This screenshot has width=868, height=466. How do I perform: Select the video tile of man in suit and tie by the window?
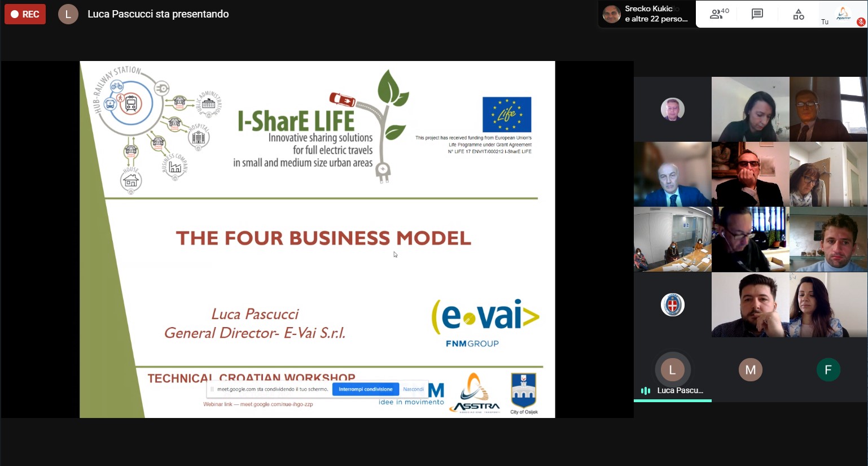(828, 109)
